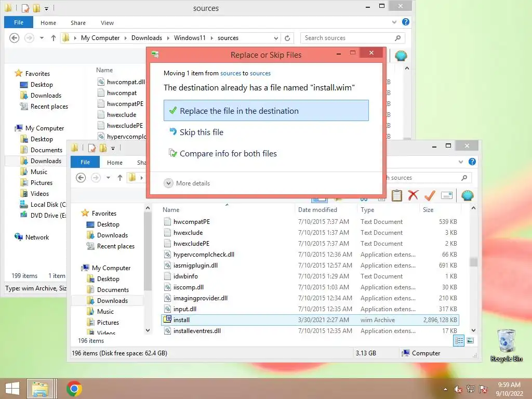532x399 pixels.
Task: Select DVD Drive (E:) in back window sidebar
Action: tap(43, 216)
